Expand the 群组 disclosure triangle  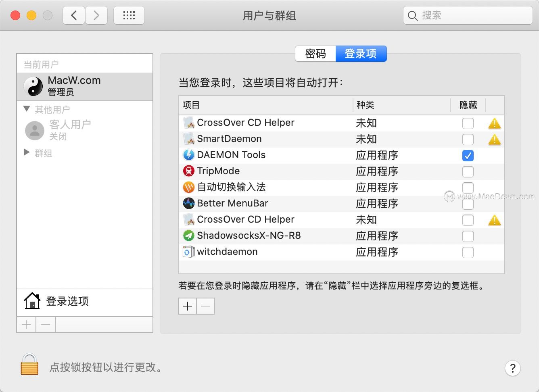26,152
